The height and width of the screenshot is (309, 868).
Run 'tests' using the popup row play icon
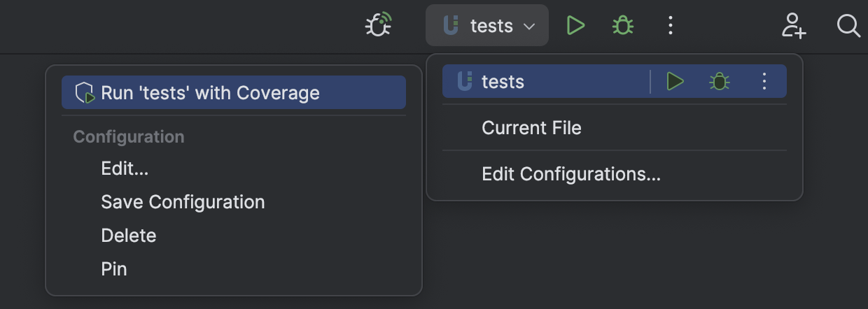tap(675, 82)
